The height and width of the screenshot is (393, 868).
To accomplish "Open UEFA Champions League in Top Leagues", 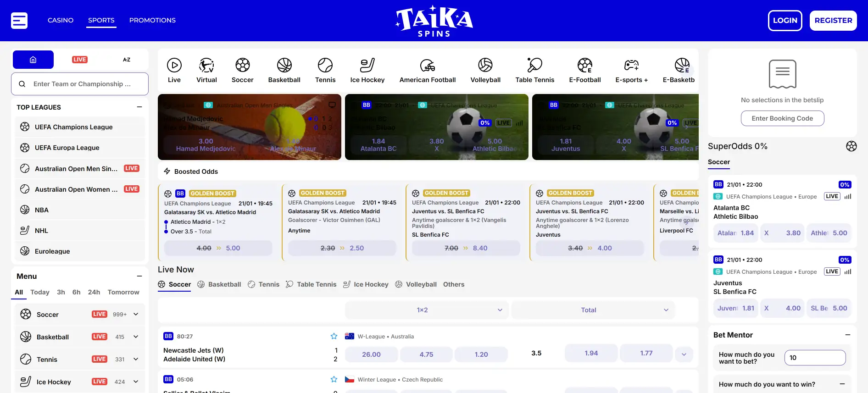I will pyautogui.click(x=80, y=127).
